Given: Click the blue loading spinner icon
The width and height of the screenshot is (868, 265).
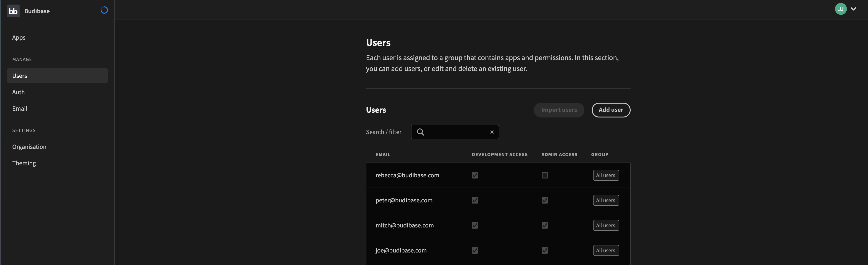Looking at the screenshot, I should (x=104, y=10).
